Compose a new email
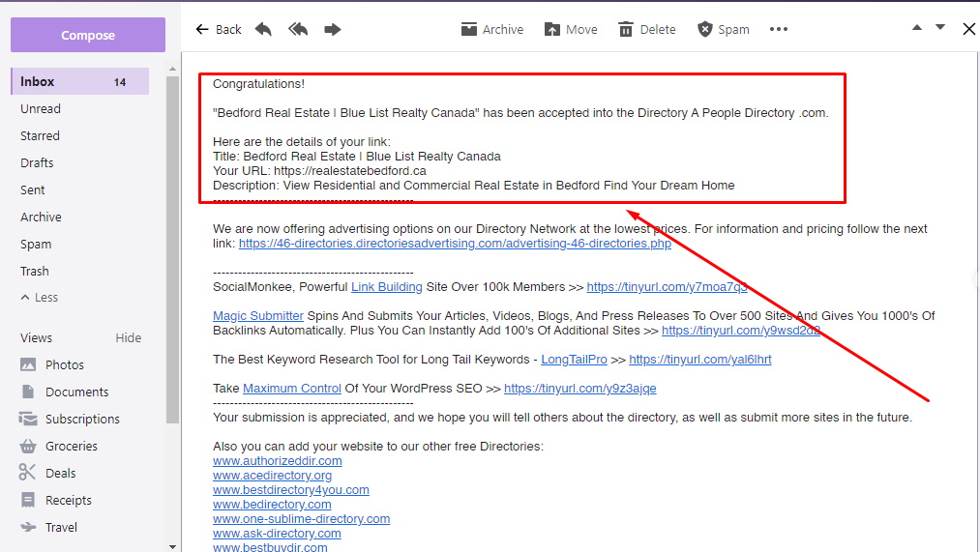Viewport: 980px width, 552px height. tap(88, 36)
